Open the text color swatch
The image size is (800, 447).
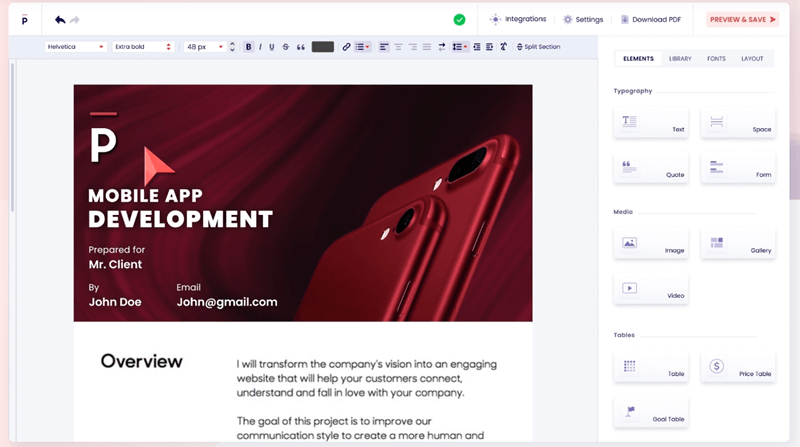click(322, 47)
